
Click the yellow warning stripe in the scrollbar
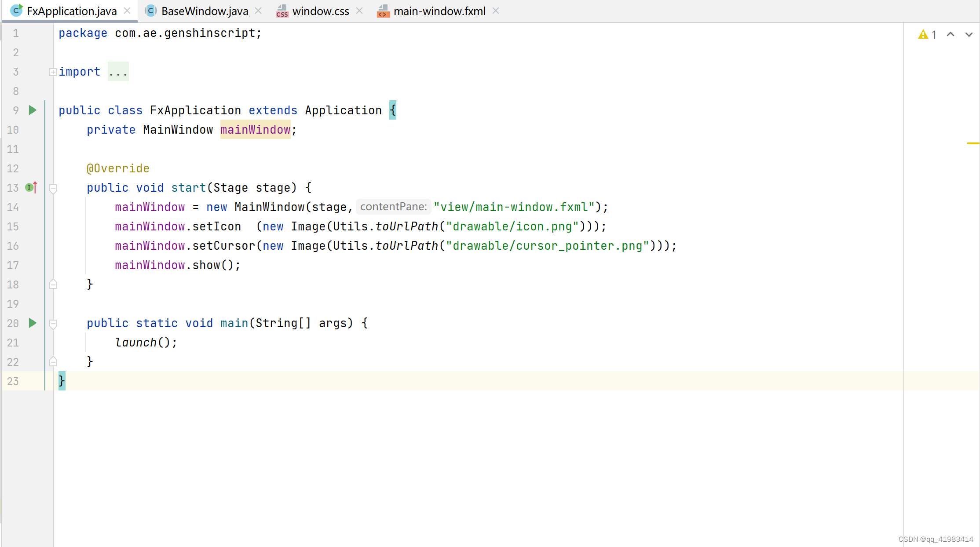point(973,143)
